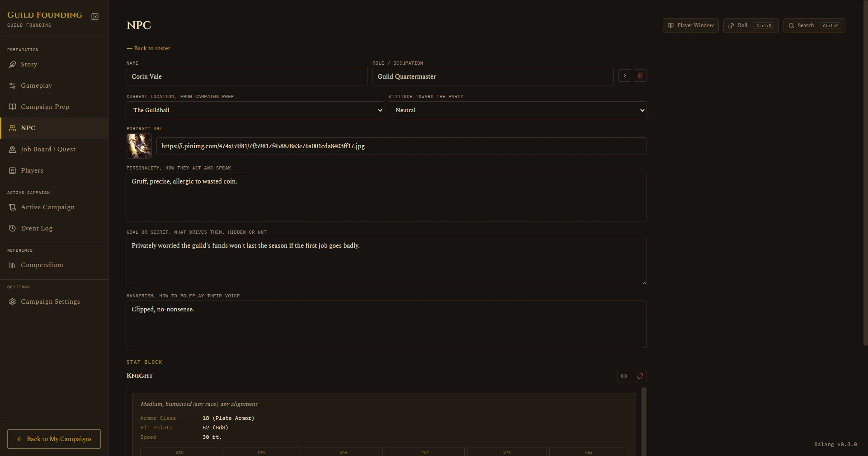Click the Role / Occupation field
This screenshot has height=456, width=868.
(x=493, y=76)
